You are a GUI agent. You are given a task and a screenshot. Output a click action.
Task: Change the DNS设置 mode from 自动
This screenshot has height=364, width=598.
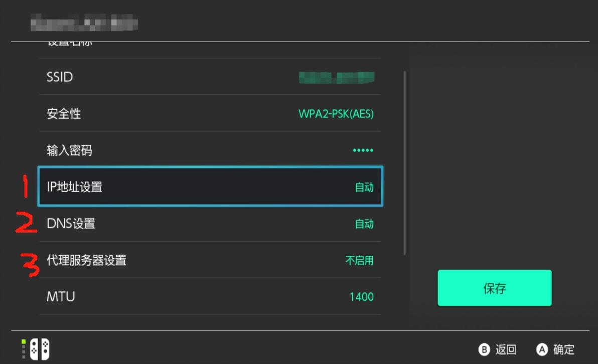coord(364,224)
